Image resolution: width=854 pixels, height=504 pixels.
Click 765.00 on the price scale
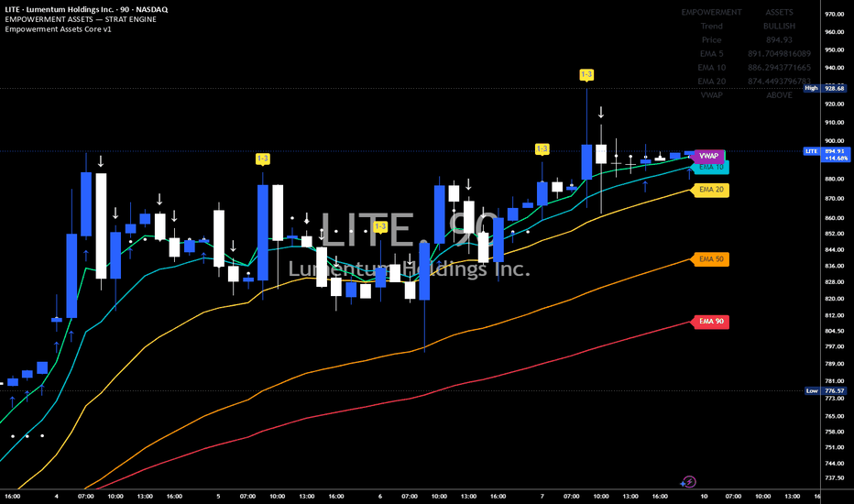click(x=835, y=416)
